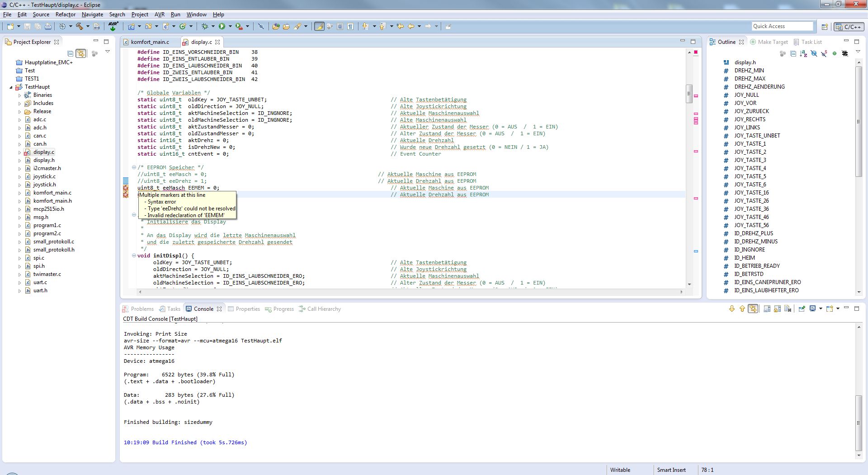The width and height of the screenshot is (868, 475).
Task: Open the Open Perspective icon
Action: tap(825, 27)
